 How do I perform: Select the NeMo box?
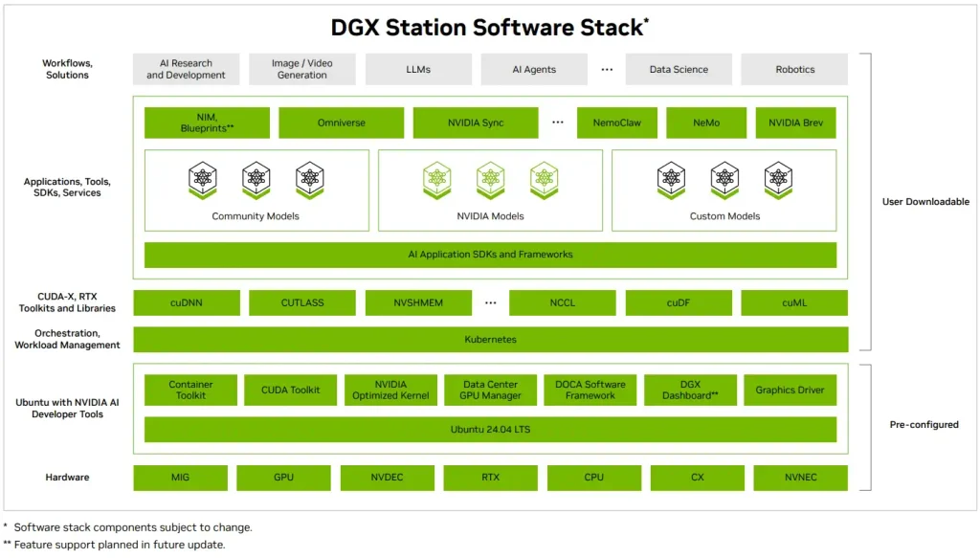[706, 123]
